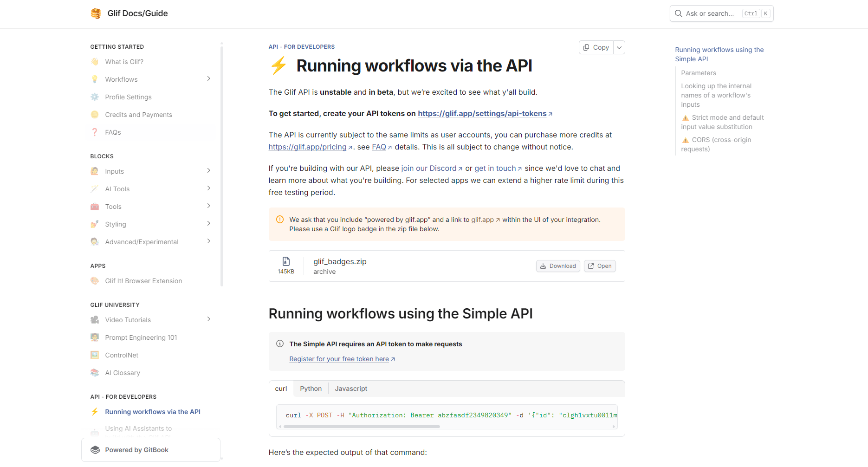Download the glif_badges.zip file
Image resolution: width=868 pixels, height=467 pixels.
(x=558, y=266)
